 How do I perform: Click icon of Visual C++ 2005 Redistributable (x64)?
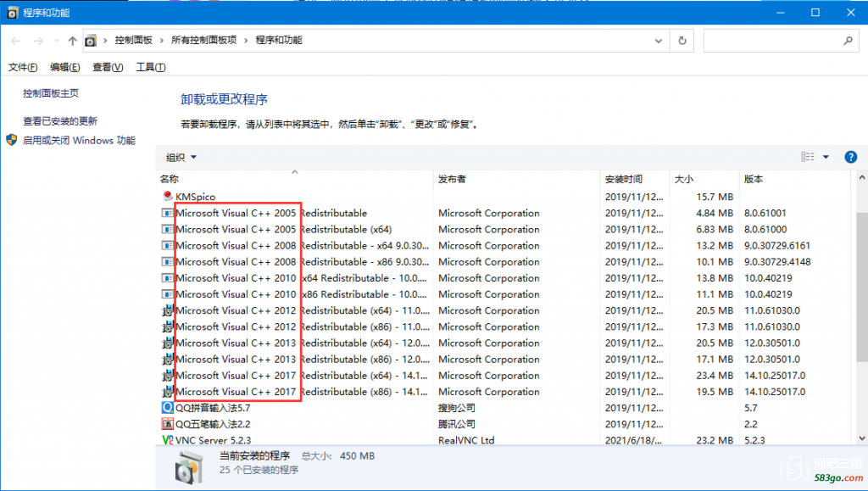pos(167,229)
